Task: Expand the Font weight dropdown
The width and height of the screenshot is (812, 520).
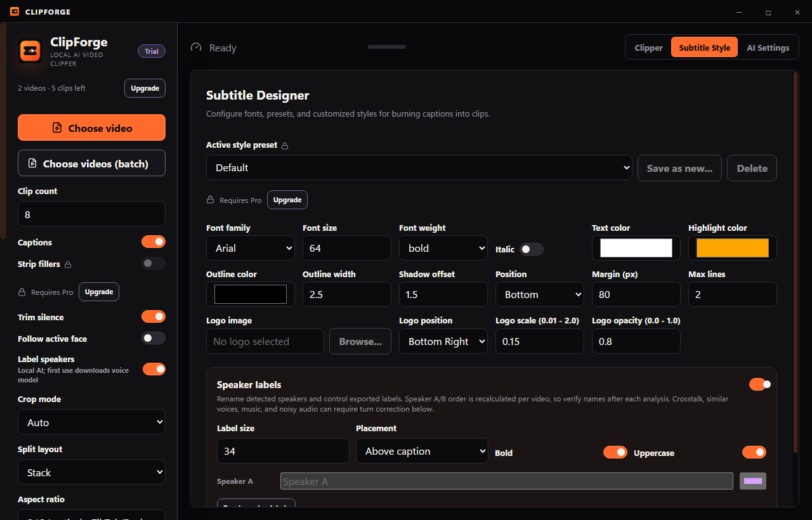Action: (x=443, y=248)
